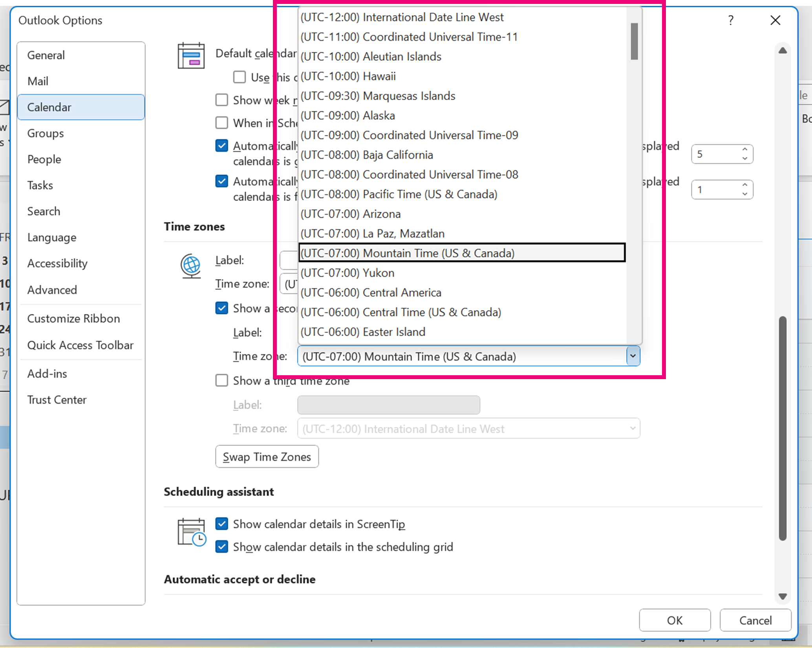Image resolution: width=812 pixels, height=648 pixels.
Task: Click the question mark help icon
Action: pyautogui.click(x=730, y=20)
